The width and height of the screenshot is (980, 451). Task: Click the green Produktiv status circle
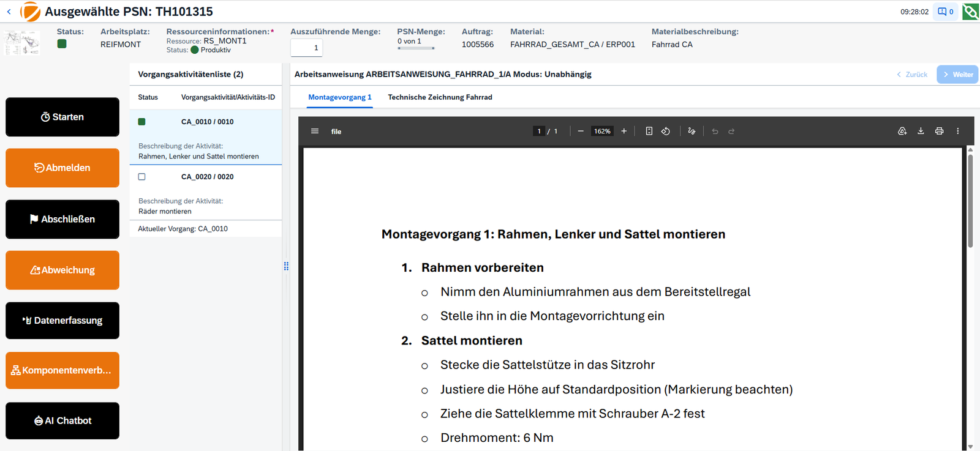click(x=195, y=50)
